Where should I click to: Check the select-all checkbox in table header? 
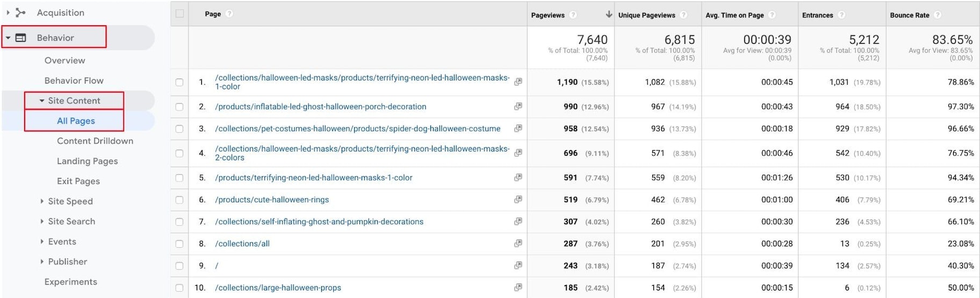[179, 14]
